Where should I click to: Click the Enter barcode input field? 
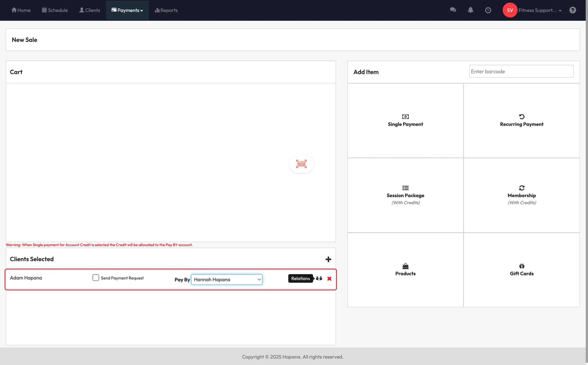(521, 71)
